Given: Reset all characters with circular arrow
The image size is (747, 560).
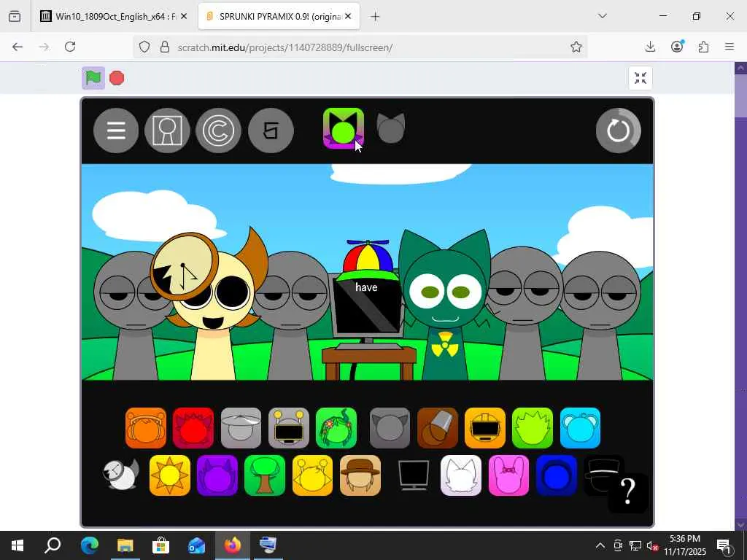Looking at the screenshot, I should (618, 131).
